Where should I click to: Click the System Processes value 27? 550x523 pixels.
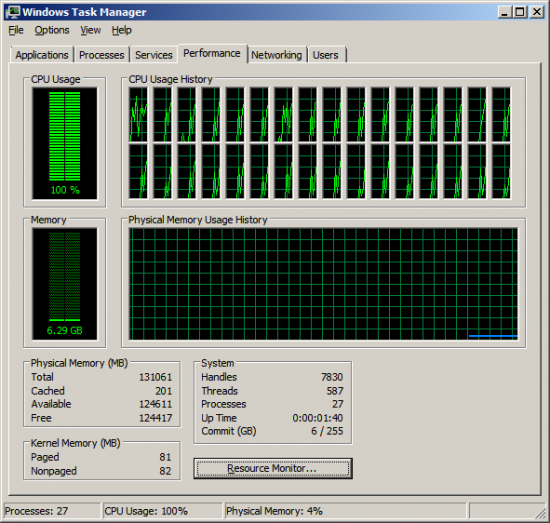click(x=338, y=404)
